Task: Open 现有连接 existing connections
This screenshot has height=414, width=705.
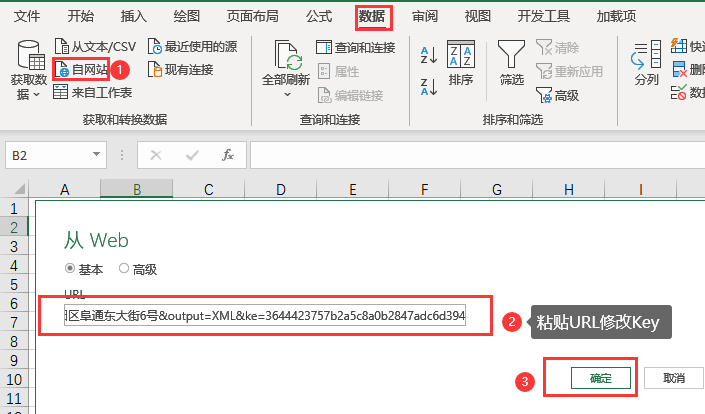Action: coord(181,70)
